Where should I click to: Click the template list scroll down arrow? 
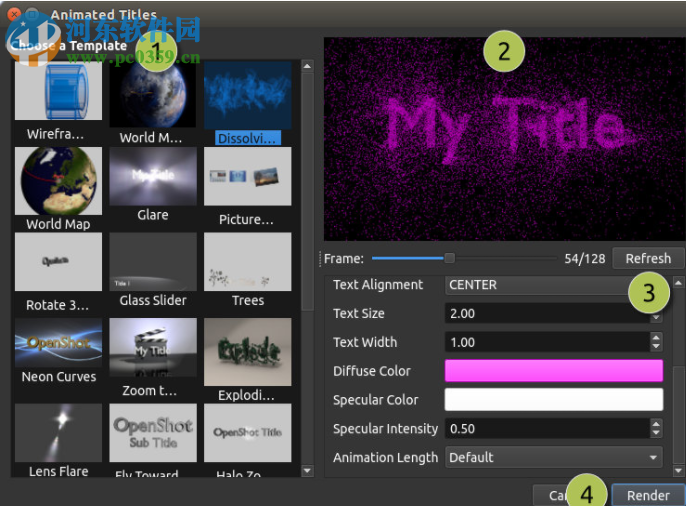[x=308, y=471]
